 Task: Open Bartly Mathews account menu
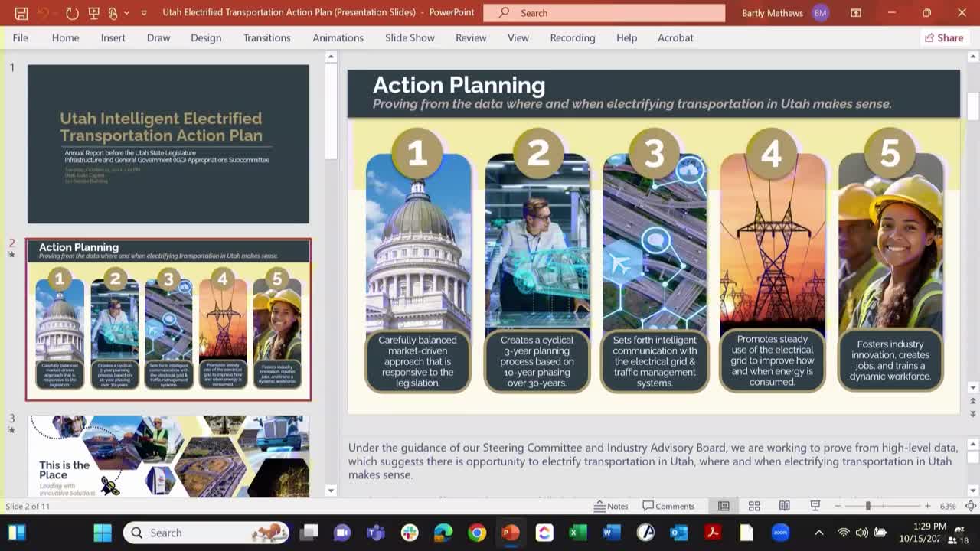tap(785, 13)
